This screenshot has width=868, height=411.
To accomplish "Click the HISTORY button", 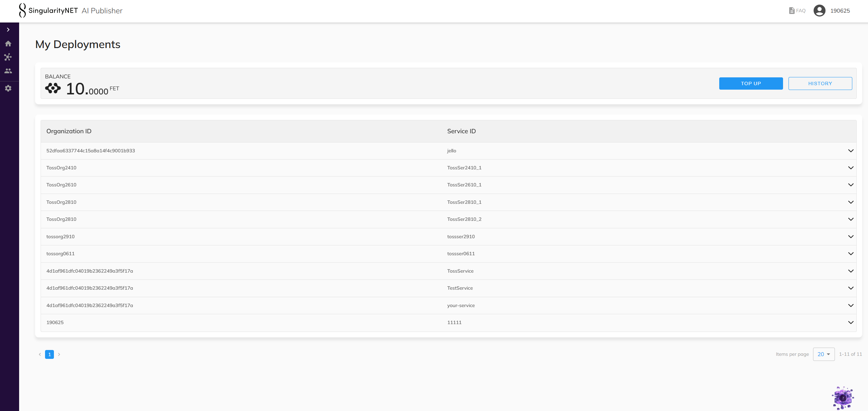I will pos(820,83).
